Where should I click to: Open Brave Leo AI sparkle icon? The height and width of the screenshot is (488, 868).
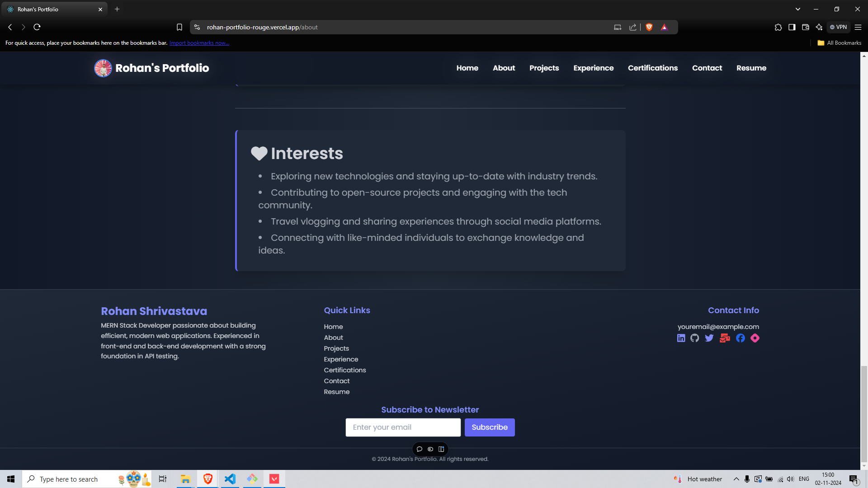(x=819, y=27)
